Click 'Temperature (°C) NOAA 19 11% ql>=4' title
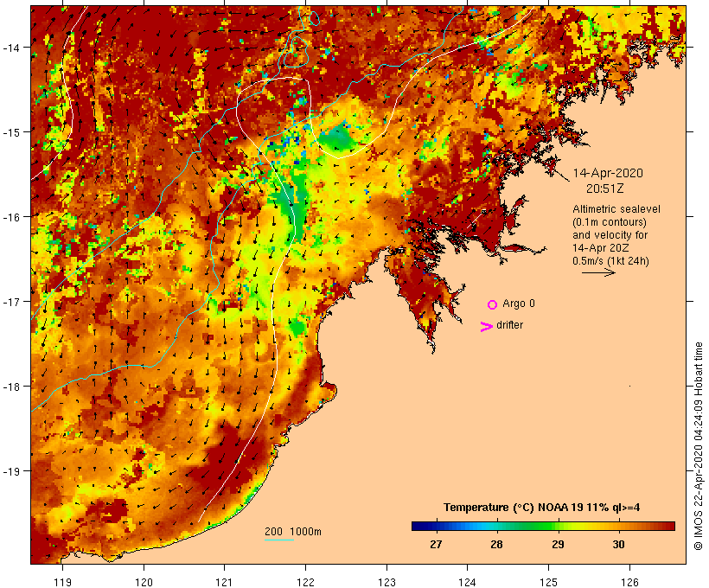 [x=542, y=508]
